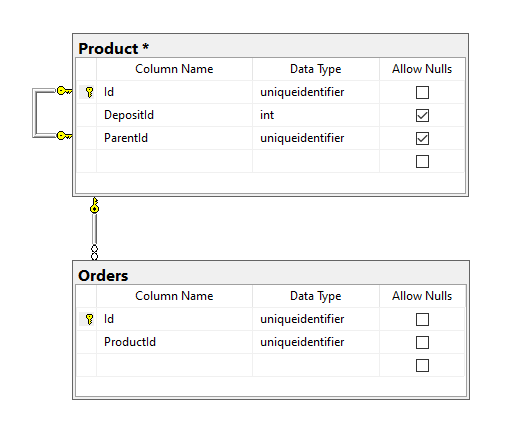Viewport: 507px width, 432px height.
Task: Open the uniqueidentifier data type for ProductId
Action: pos(316,342)
